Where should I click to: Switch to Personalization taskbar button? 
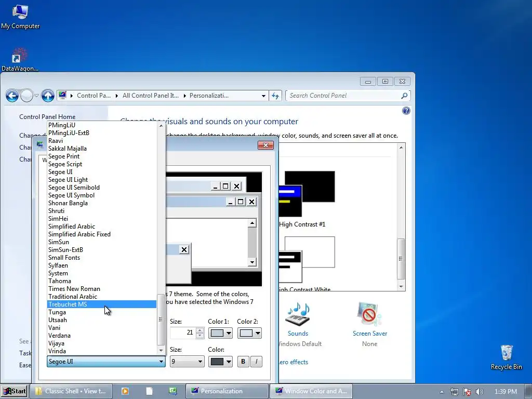(227, 391)
